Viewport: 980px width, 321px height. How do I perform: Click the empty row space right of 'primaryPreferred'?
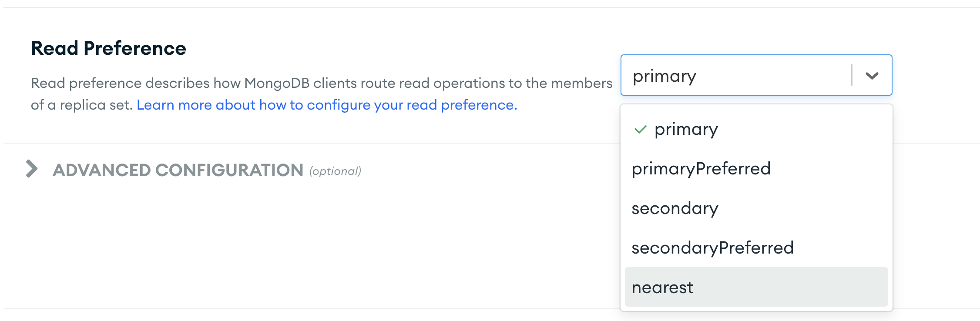[831, 169]
